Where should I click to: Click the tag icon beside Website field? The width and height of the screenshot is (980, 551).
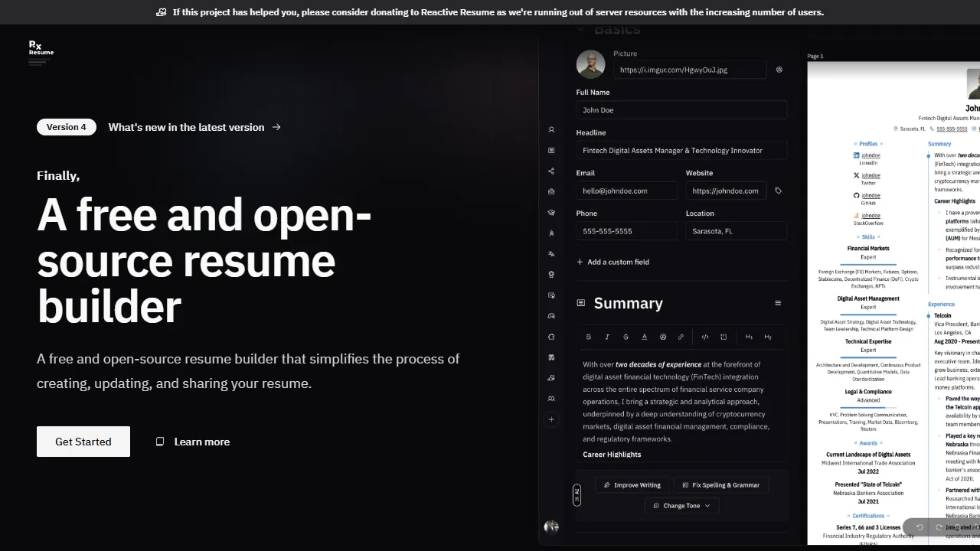[779, 191]
